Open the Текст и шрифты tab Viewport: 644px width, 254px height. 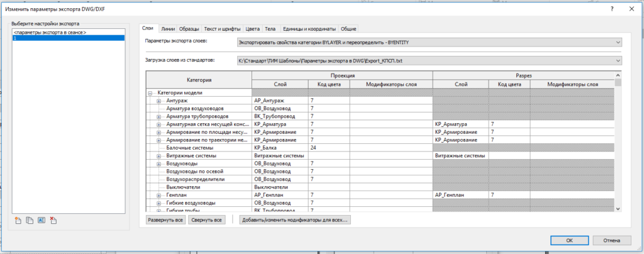[223, 29]
